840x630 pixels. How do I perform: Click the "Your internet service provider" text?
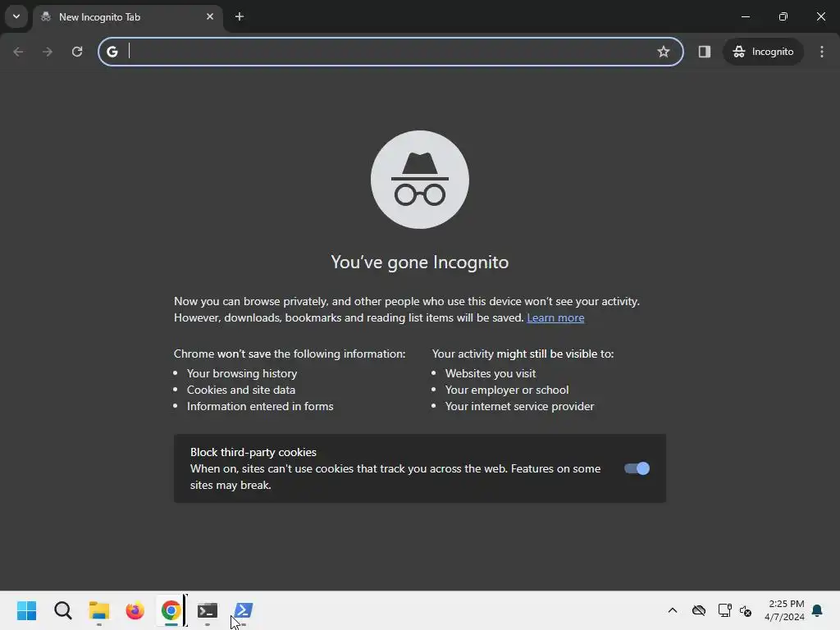tap(519, 406)
